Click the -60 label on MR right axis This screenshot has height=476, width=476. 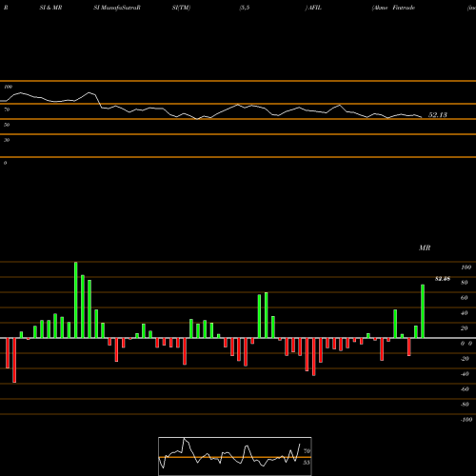(465, 389)
